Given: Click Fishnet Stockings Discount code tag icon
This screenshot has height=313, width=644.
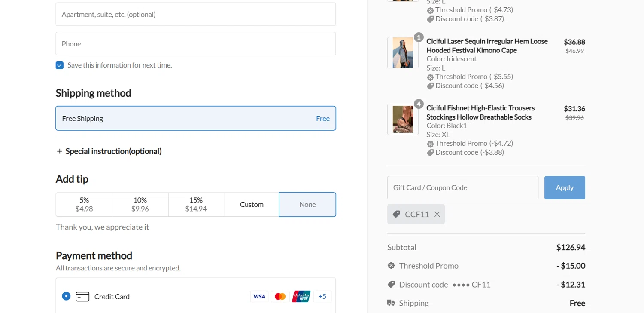Looking at the screenshot, I should tap(430, 153).
